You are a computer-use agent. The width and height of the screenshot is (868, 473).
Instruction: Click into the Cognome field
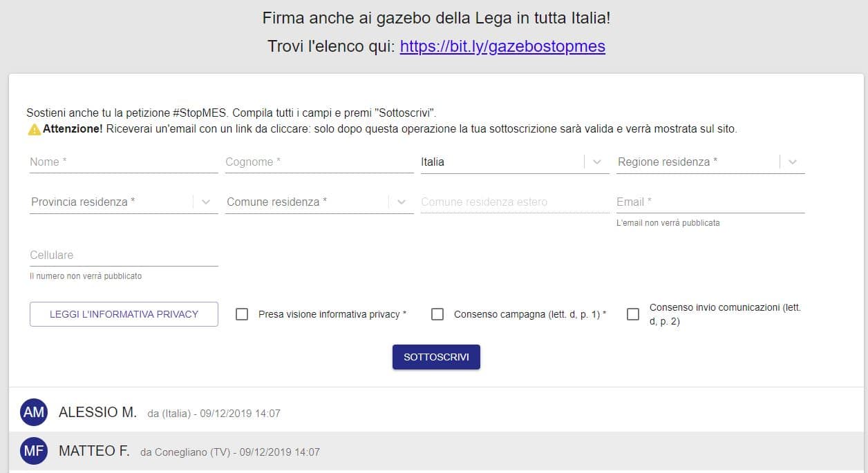(319, 162)
